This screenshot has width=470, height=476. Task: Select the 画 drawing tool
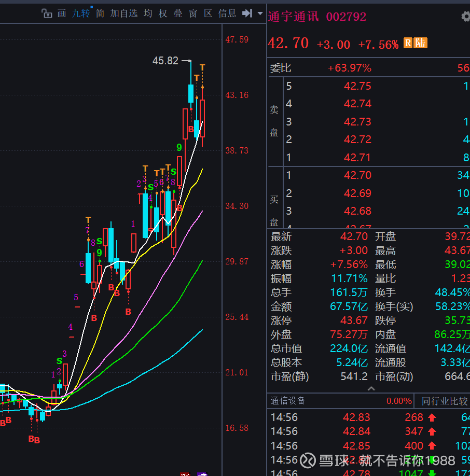coord(62,13)
